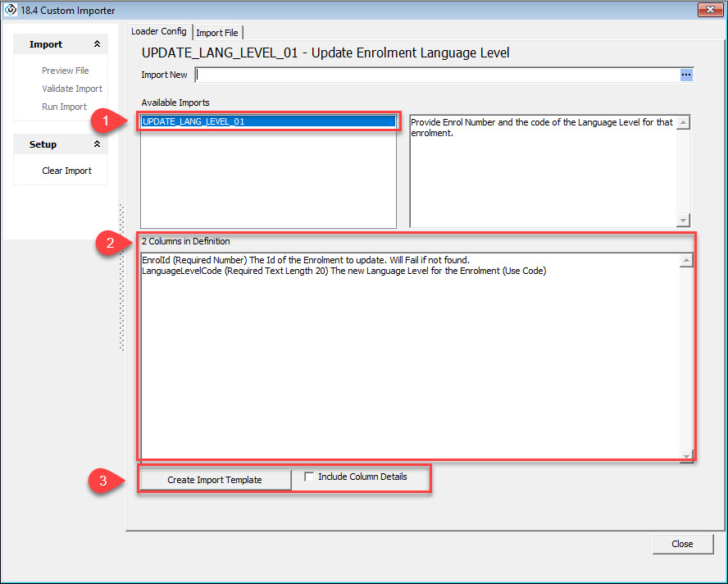Click the app icon in the title bar
728x584 pixels.
click(x=11, y=11)
